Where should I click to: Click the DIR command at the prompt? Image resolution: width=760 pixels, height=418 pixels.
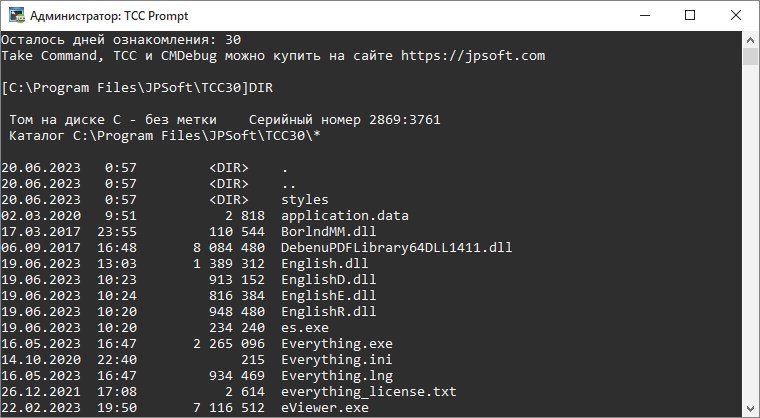[261, 88]
